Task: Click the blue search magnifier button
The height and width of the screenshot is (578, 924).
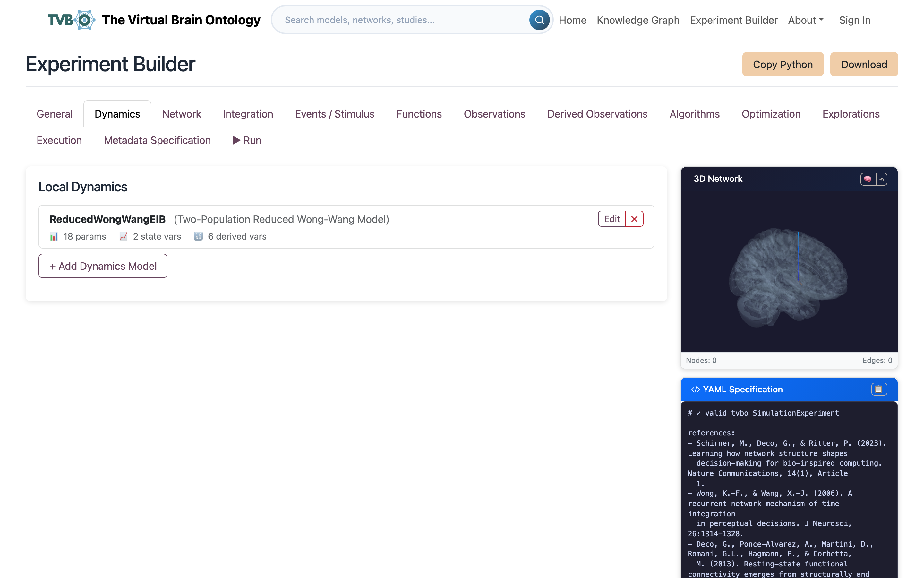Action: tap(539, 20)
